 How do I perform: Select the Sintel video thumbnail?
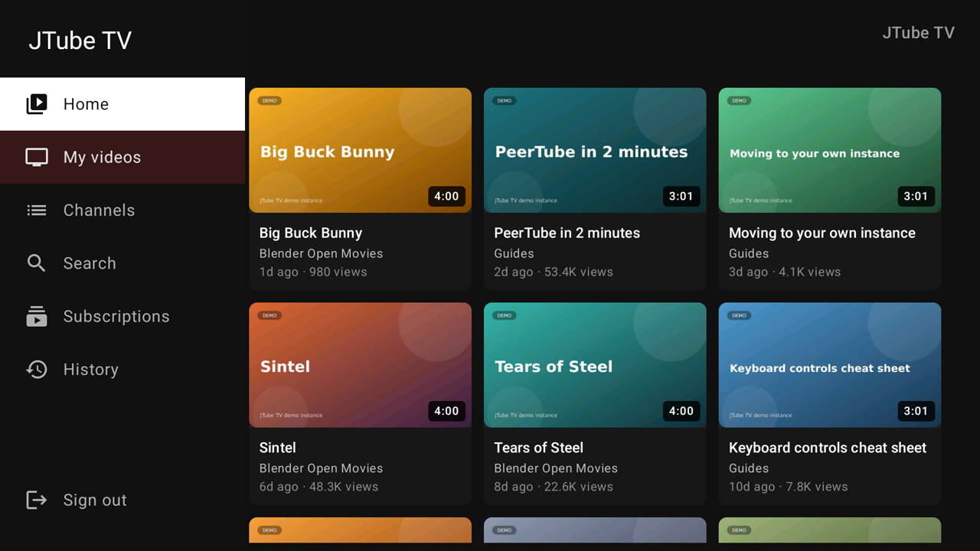[x=360, y=365]
